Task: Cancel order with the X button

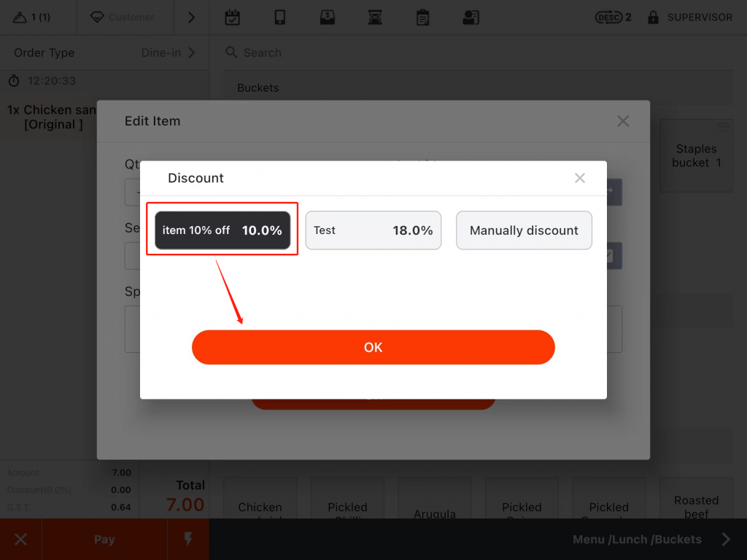Action: 20,539
